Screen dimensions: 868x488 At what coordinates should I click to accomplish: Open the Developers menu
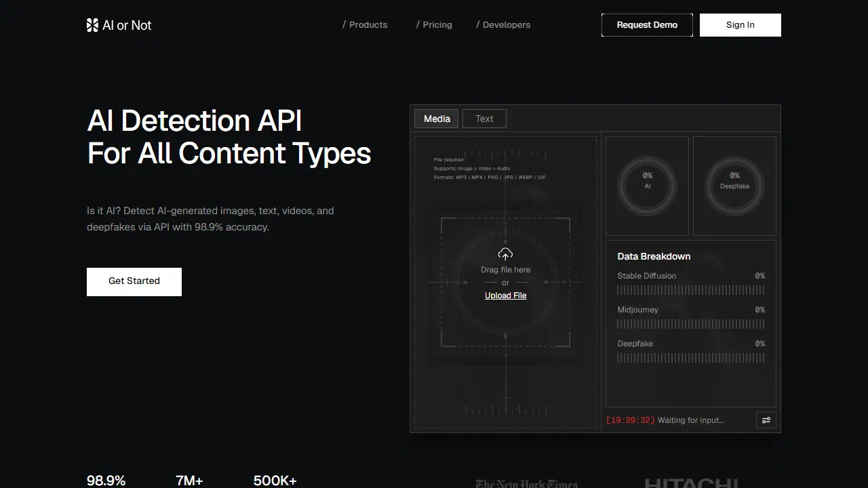pos(503,25)
